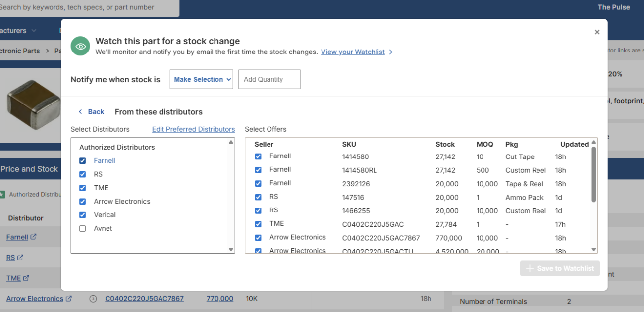Click Arrow Electronics' external link icon
The image size is (644, 312).
point(69,298)
